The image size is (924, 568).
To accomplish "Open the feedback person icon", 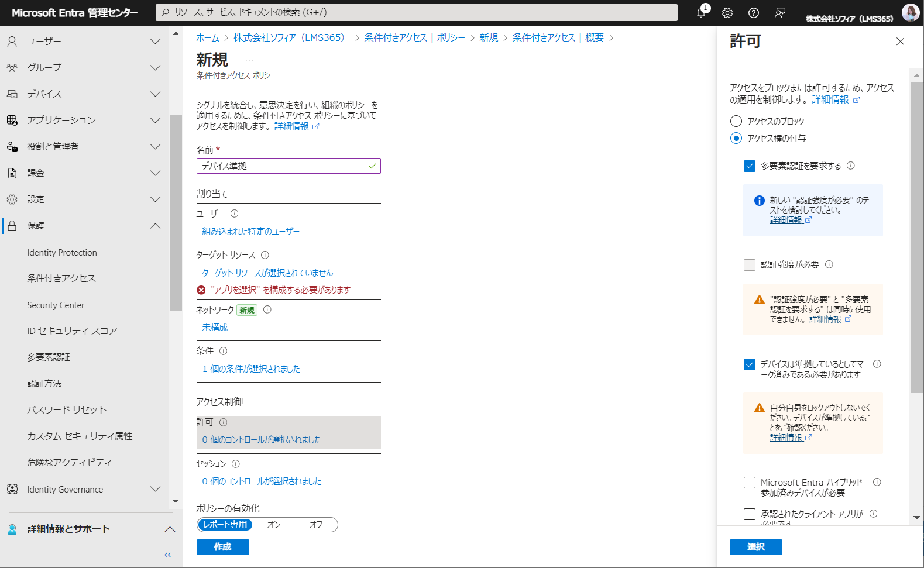I will click(x=780, y=13).
